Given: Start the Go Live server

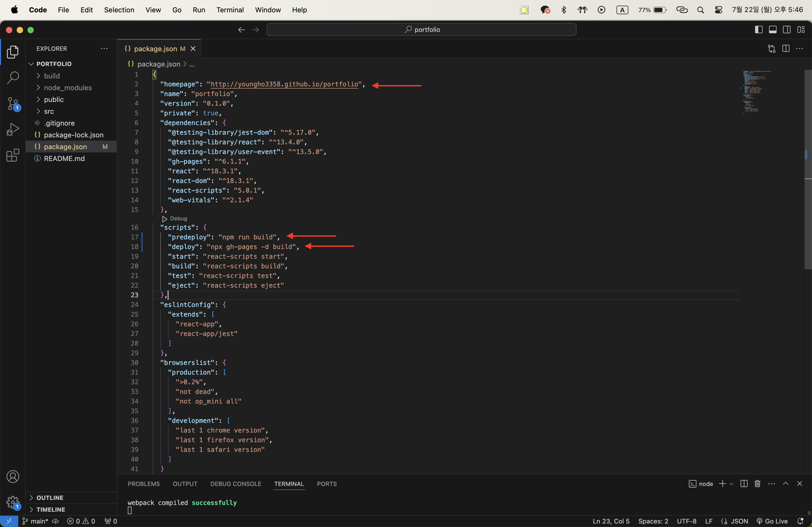Looking at the screenshot, I should tap(772, 521).
